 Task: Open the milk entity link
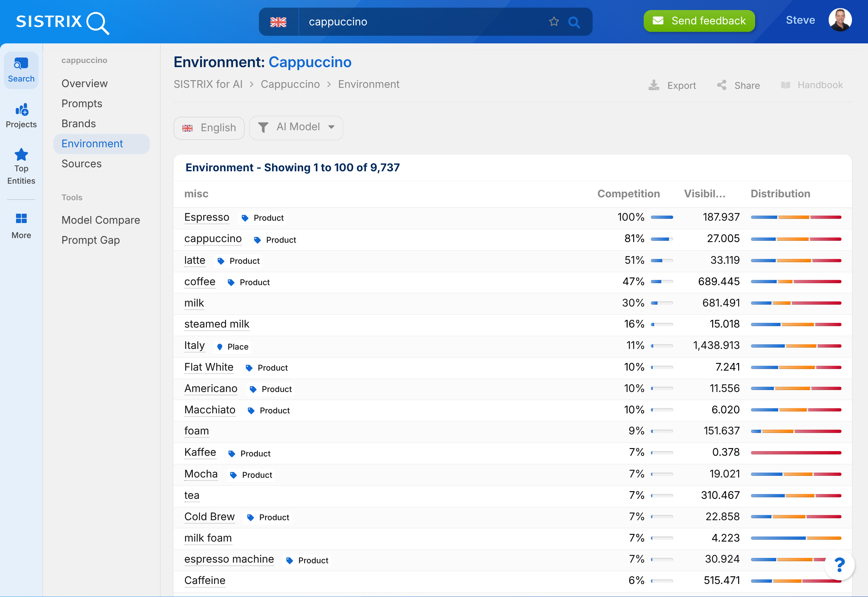(x=194, y=303)
